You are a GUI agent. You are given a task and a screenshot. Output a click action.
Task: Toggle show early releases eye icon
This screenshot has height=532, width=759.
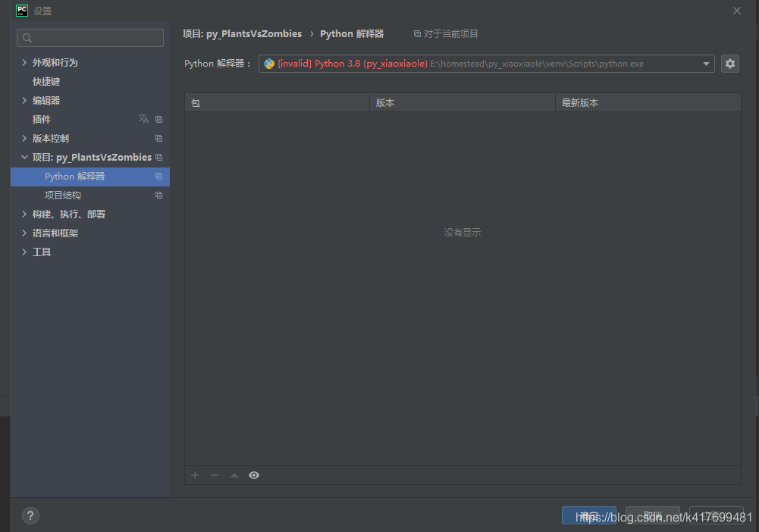[x=254, y=475]
